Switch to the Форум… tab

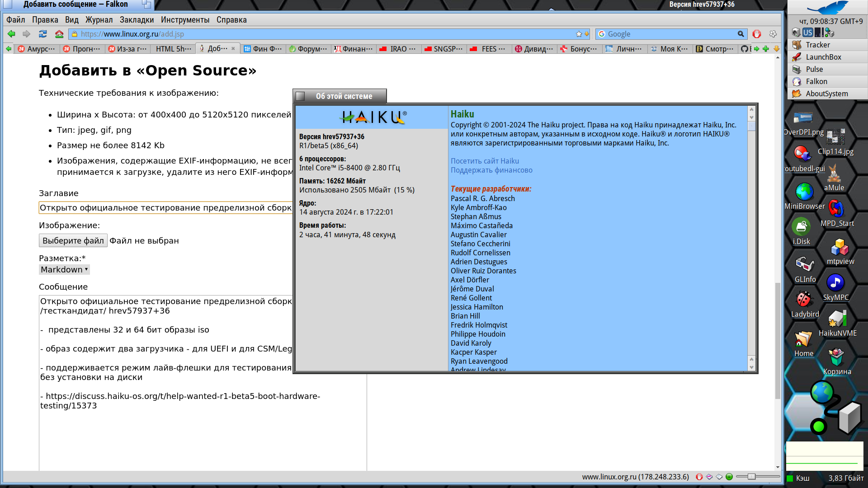308,49
